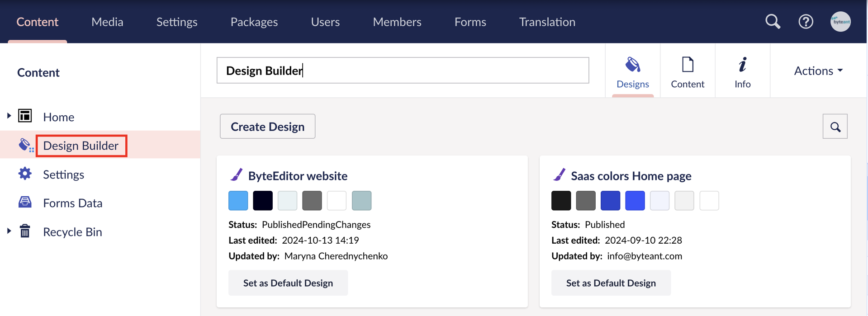Click the Settings gear icon in sidebar
The image size is (868, 316).
[x=25, y=174]
